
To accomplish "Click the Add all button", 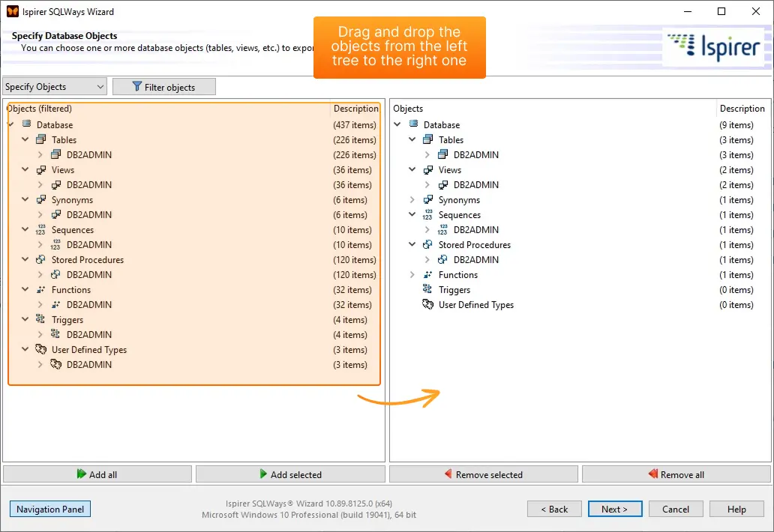I will (97, 474).
